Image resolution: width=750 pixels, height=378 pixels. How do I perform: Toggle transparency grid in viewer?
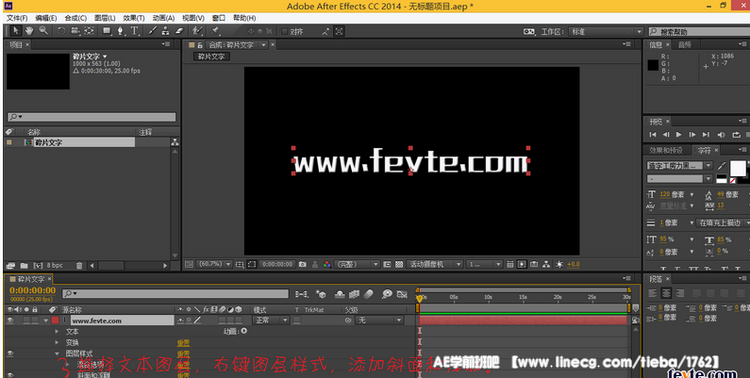399,264
